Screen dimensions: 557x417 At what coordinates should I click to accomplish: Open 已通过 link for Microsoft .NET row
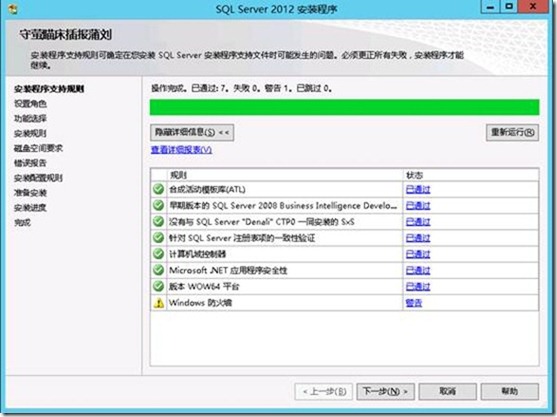pos(418,270)
